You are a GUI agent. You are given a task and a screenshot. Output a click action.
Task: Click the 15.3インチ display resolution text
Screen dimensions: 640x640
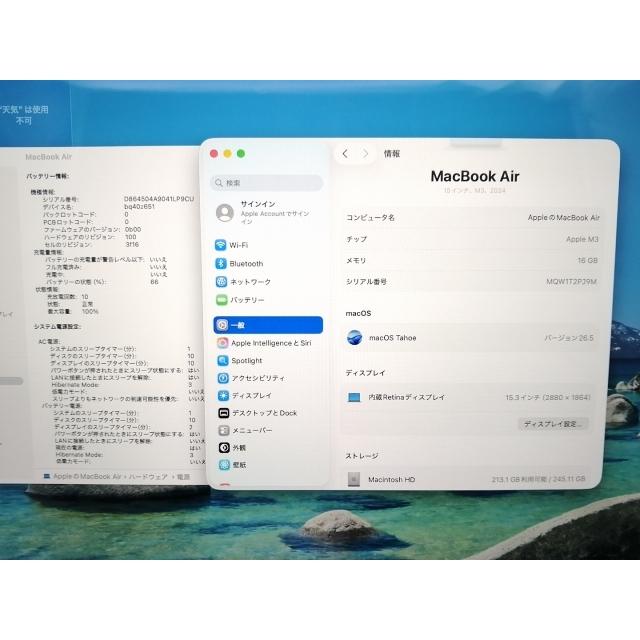click(x=548, y=397)
